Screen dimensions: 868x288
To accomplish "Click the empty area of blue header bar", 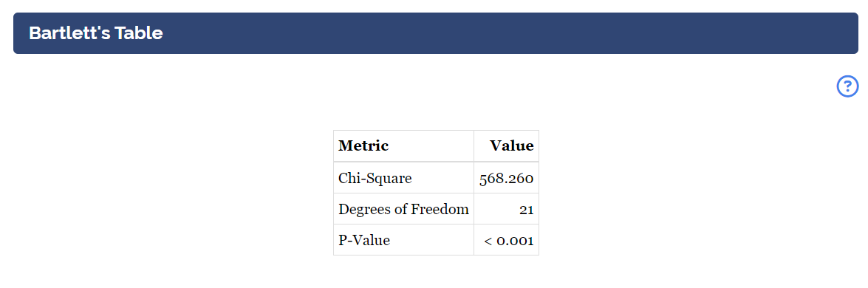I will pyautogui.click(x=498, y=33).
